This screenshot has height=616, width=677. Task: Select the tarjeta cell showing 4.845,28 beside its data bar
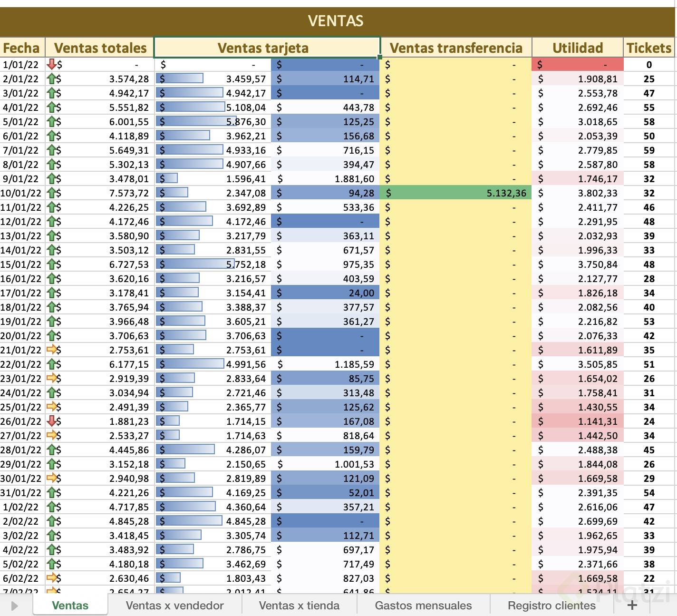(x=213, y=521)
